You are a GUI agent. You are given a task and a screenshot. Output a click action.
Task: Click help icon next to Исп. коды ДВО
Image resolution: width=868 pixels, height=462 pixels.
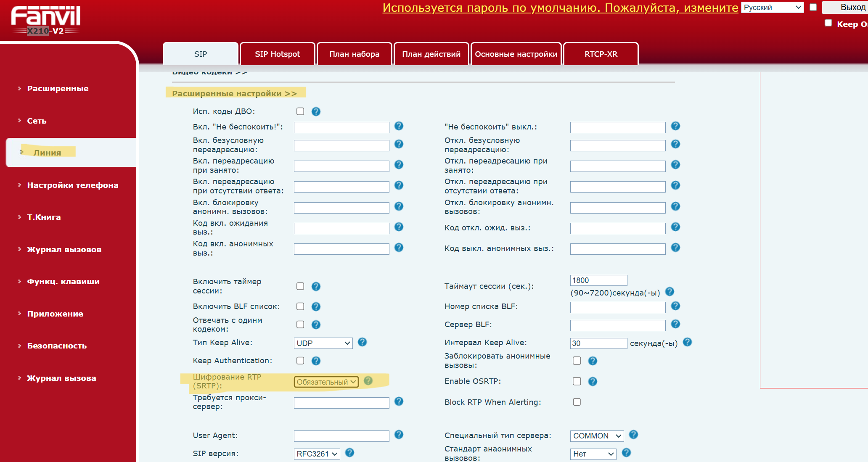pos(316,111)
